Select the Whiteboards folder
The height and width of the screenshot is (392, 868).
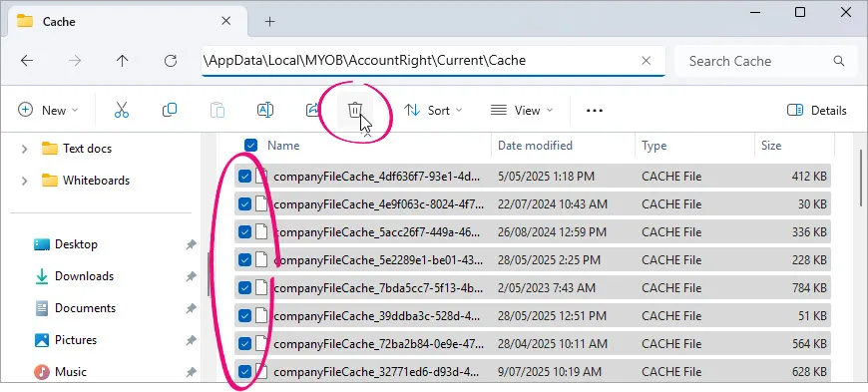click(x=96, y=181)
